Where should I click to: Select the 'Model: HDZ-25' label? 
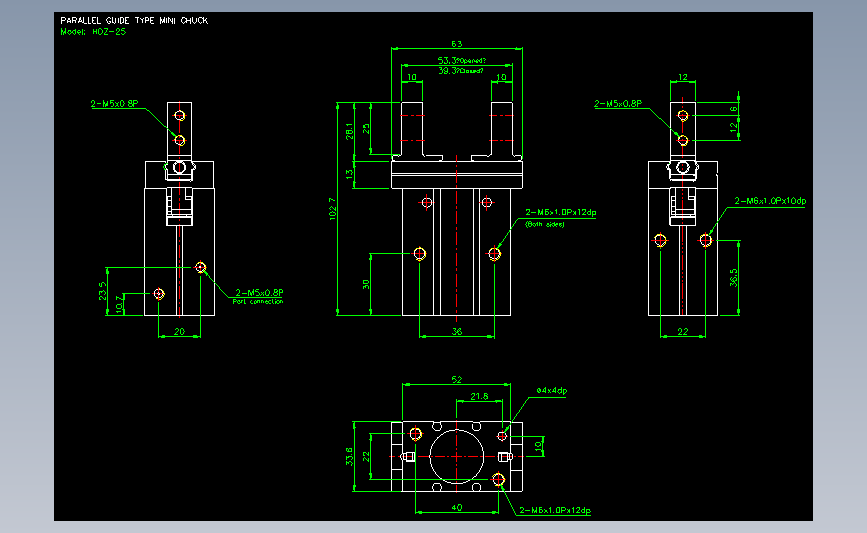pyautogui.click(x=93, y=32)
